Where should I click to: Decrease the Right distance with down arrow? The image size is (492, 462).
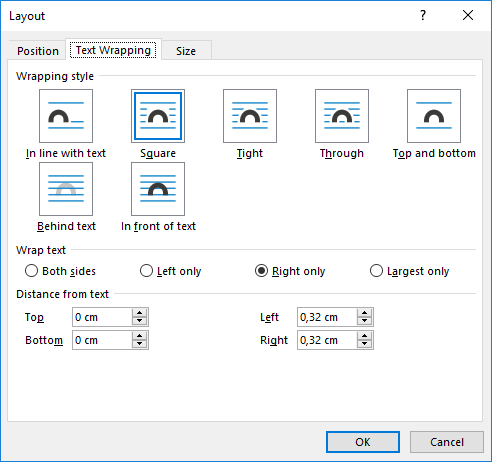point(364,344)
